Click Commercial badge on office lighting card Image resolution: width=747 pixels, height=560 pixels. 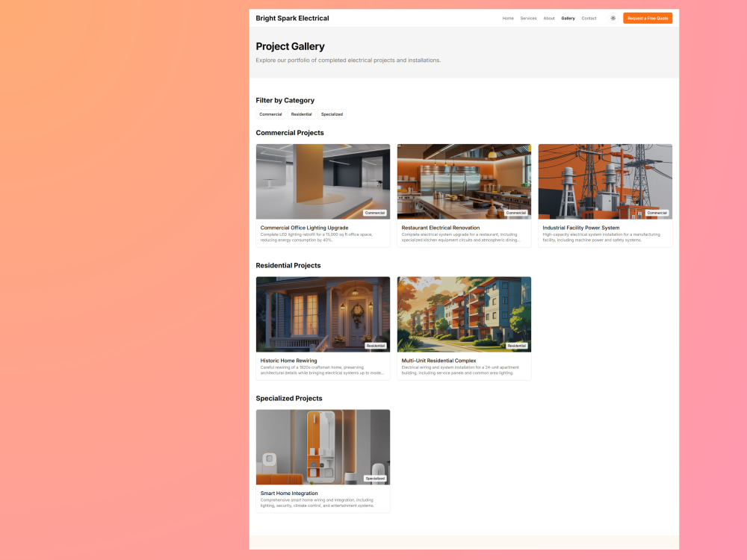click(x=374, y=213)
